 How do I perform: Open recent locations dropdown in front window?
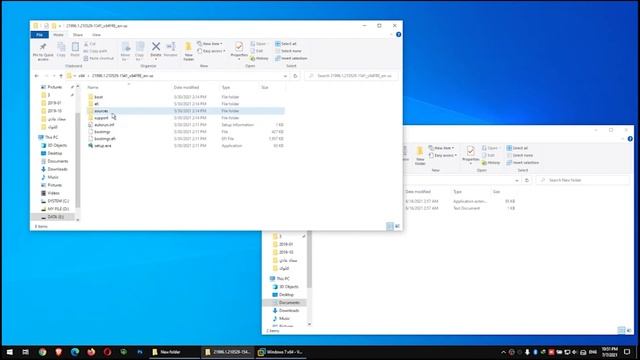pos(54,76)
